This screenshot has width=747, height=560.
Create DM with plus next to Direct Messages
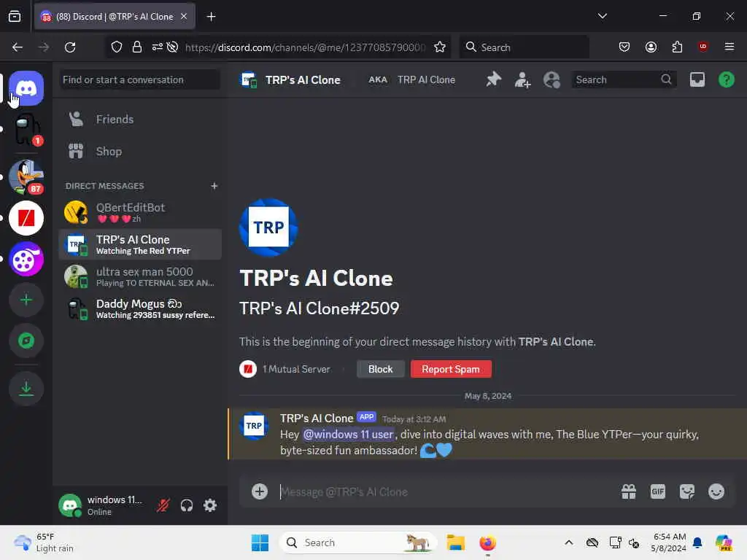[214, 186]
